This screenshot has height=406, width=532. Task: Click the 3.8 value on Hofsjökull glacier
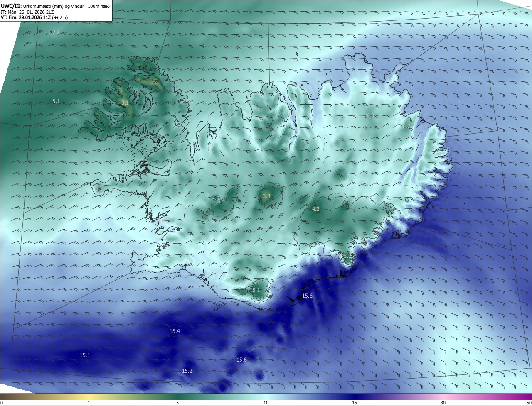(x=266, y=196)
